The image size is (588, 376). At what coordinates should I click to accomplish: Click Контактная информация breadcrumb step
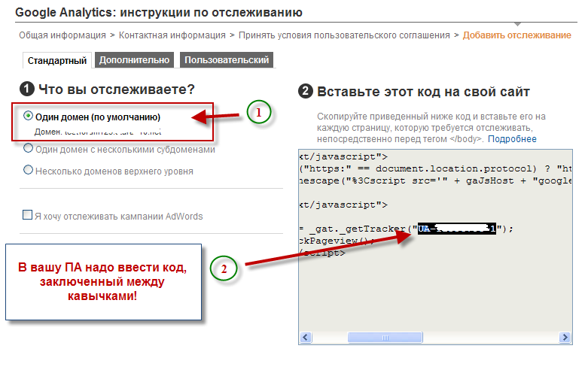[172, 35]
